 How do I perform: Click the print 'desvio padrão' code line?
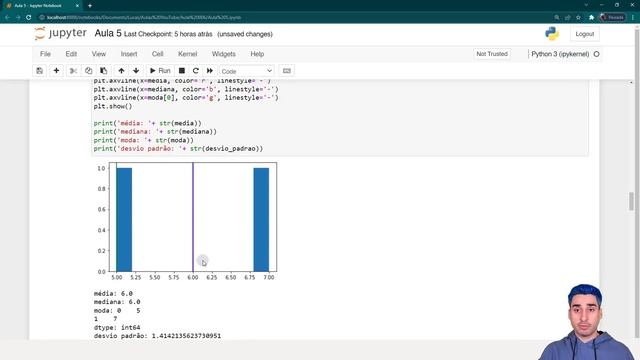pos(178,149)
